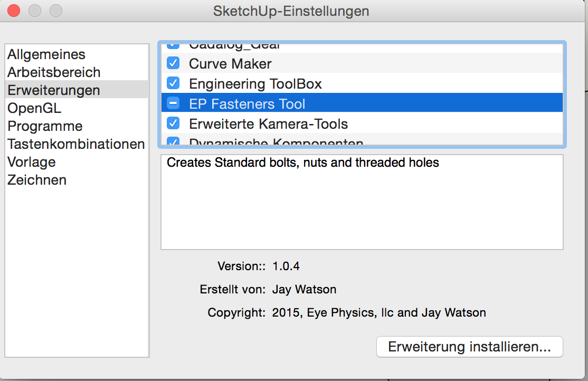This screenshot has height=381, width=588.
Task: Select Vorlage in the sidebar list
Action: tap(32, 162)
